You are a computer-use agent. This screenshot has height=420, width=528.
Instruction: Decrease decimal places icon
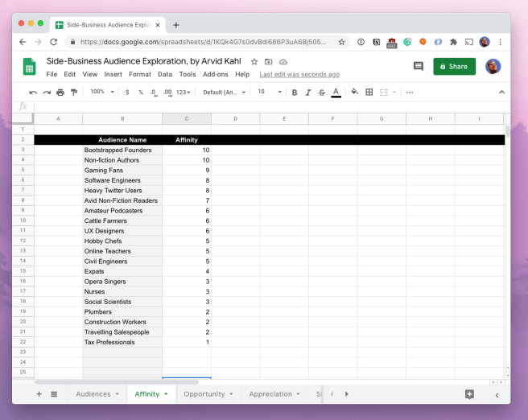(x=154, y=93)
